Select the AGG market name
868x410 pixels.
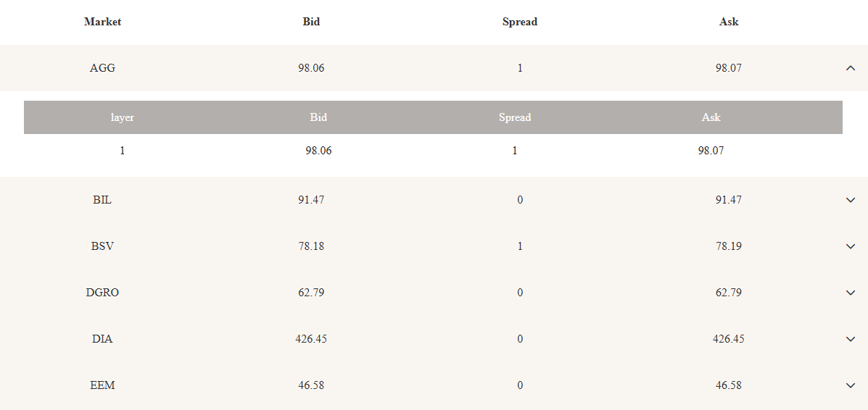coord(102,68)
